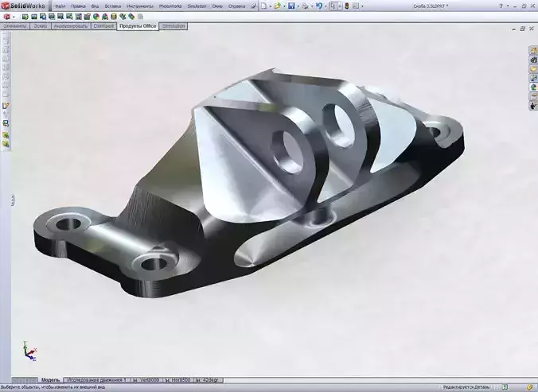This screenshot has width=538, height=392.
Task: Open the Вид menu
Action: click(x=95, y=6)
